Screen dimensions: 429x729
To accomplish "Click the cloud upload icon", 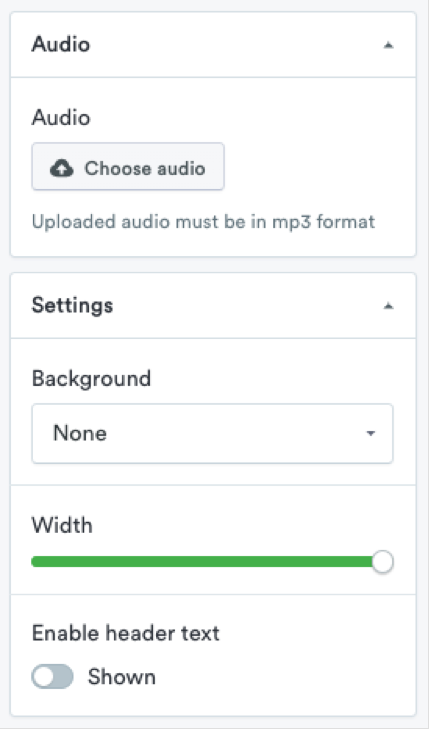I will (x=62, y=168).
